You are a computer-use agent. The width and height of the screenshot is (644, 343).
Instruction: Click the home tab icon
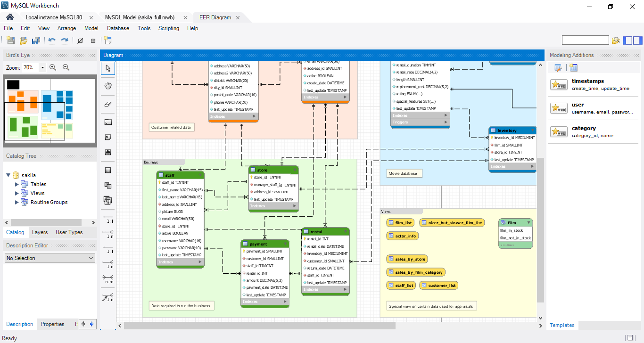pos(9,17)
